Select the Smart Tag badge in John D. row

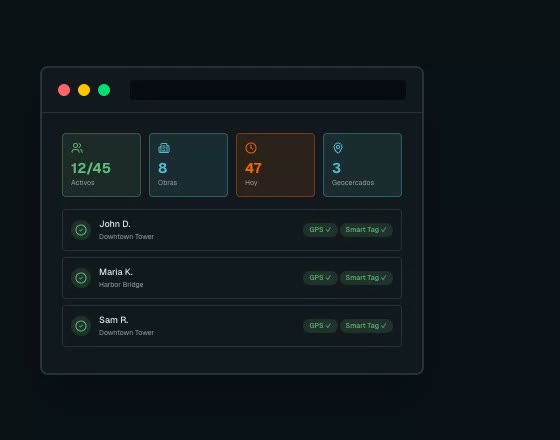366,230
